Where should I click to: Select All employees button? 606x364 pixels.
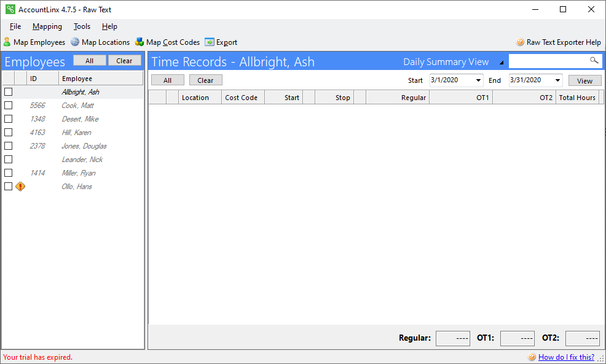coord(89,61)
